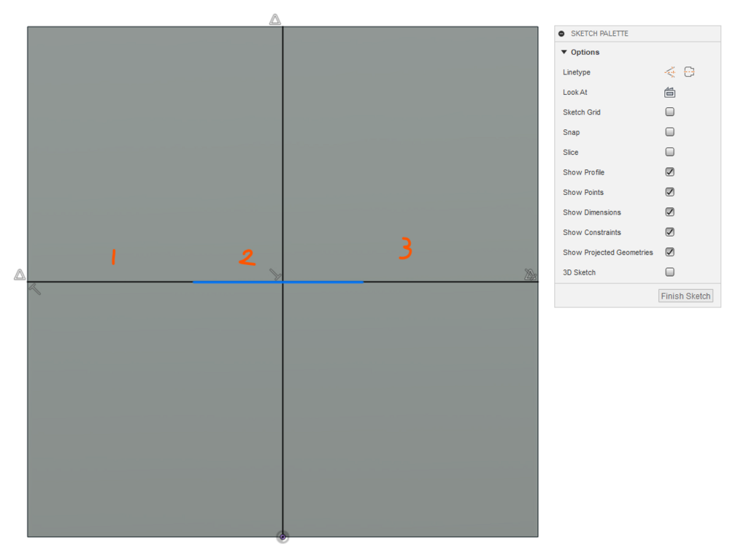730x560 pixels.
Task: Disable Show Points
Action: tap(669, 192)
